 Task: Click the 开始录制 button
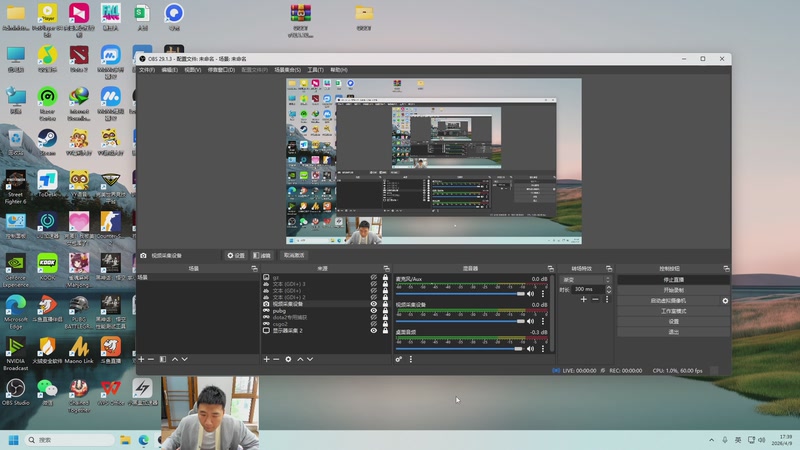click(x=673, y=290)
